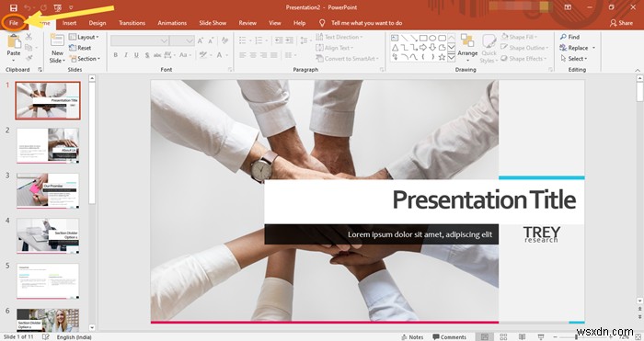644x341 pixels.
Task: Click Decrease Font Size icon
Action: (x=211, y=40)
